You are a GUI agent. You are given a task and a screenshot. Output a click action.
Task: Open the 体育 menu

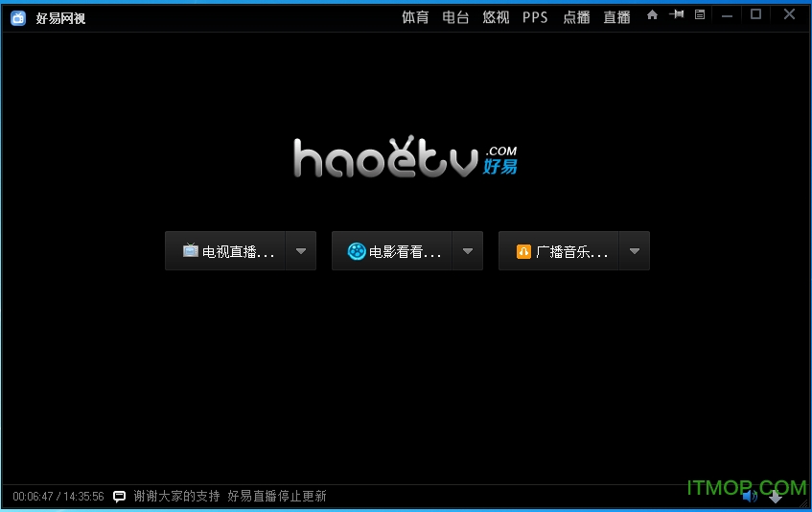point(415,17)
